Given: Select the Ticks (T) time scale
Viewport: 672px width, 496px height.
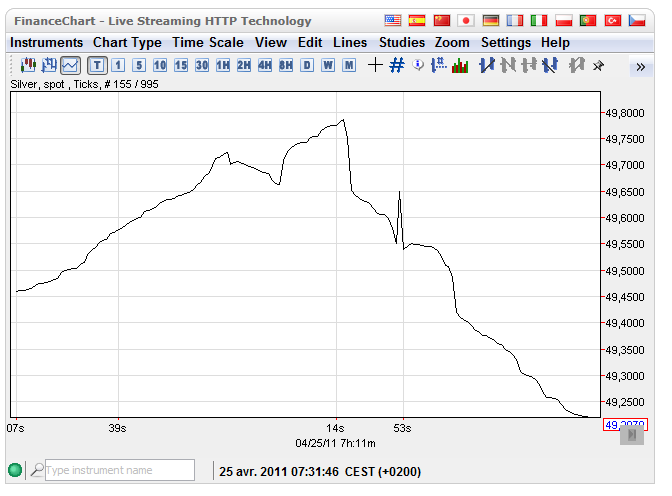Looking at the screenshot, I should 97,66.
